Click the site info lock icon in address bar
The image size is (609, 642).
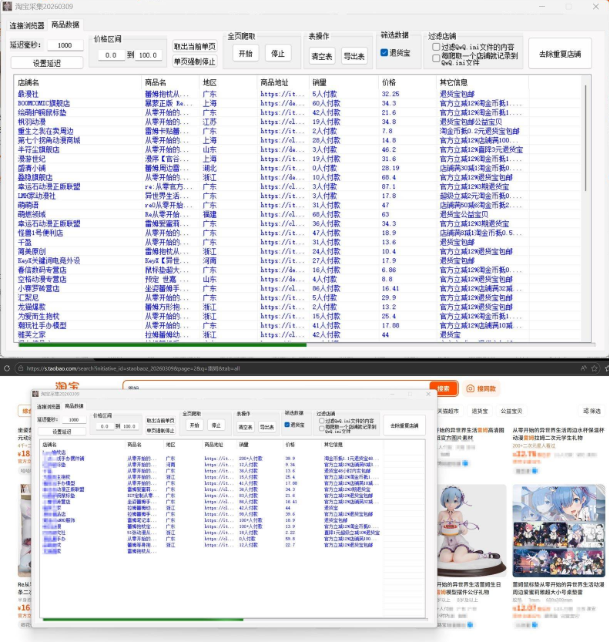point(20,368)
